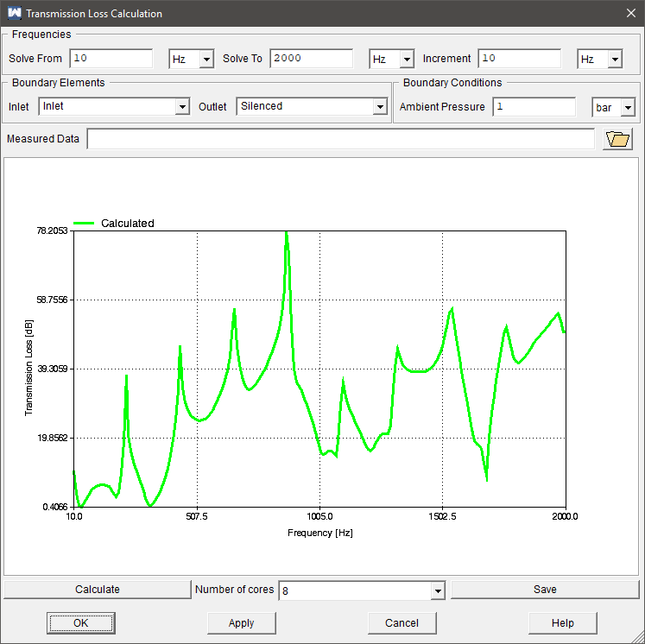Click the 507.5 x-axis tick label
This screenshot has height=644, width=645.
coord(197,516)
